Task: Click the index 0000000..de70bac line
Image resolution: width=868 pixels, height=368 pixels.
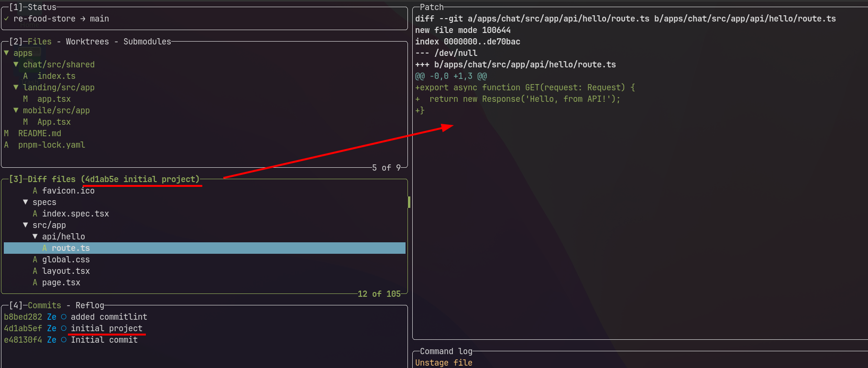Action: (x=468, y=42)
